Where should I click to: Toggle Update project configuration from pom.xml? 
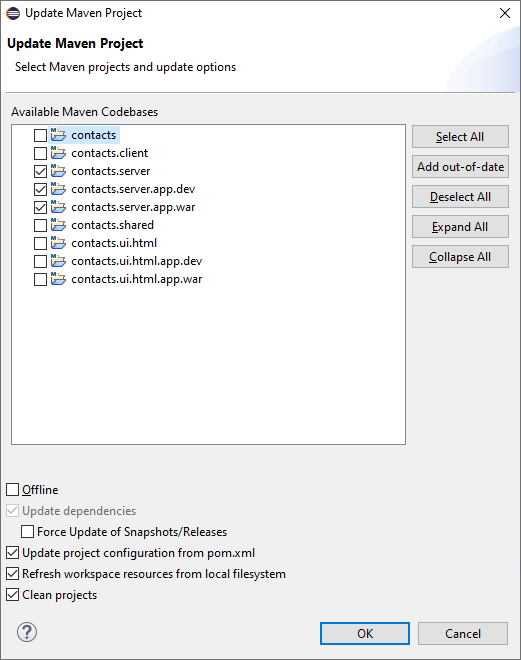13,553
